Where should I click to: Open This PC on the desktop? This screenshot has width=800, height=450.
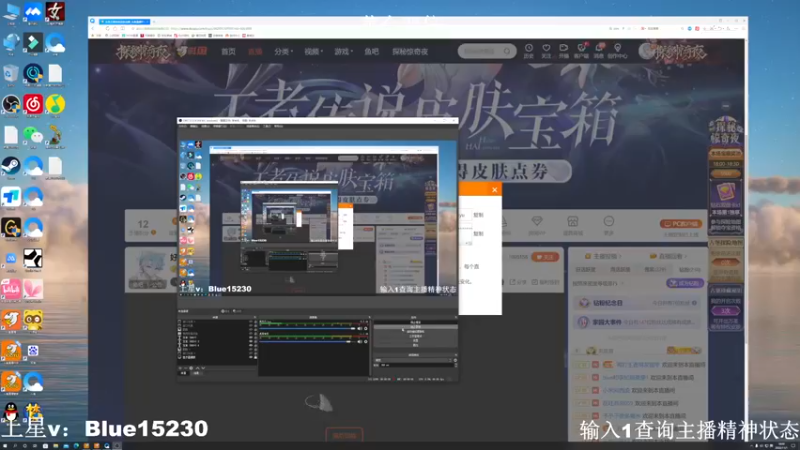(x=11, y=12)
